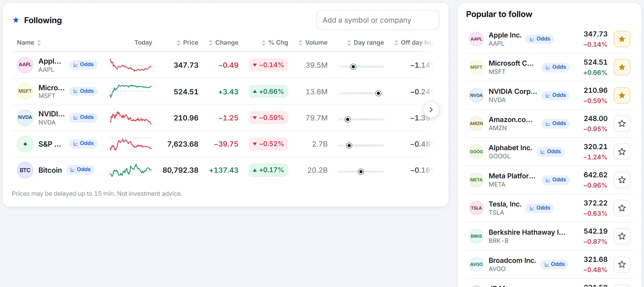Screen dimensions: 644x287
Task: Open Odds for the S&P row
Action: (83, 143)
